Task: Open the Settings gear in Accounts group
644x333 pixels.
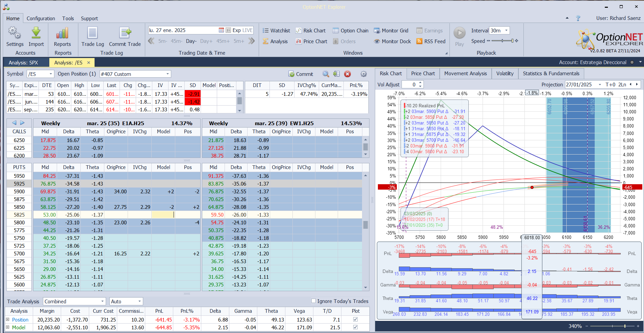Action: (15, 36)
